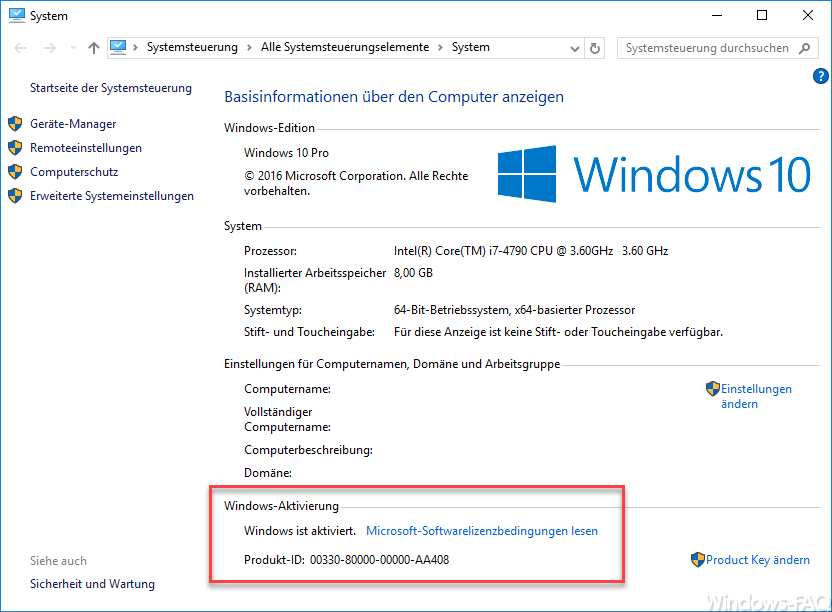Select Alle Systemsteuerungselemente breadcrumb
The width and height of the screenshot is (832, 612).
(x=345, y=47)
